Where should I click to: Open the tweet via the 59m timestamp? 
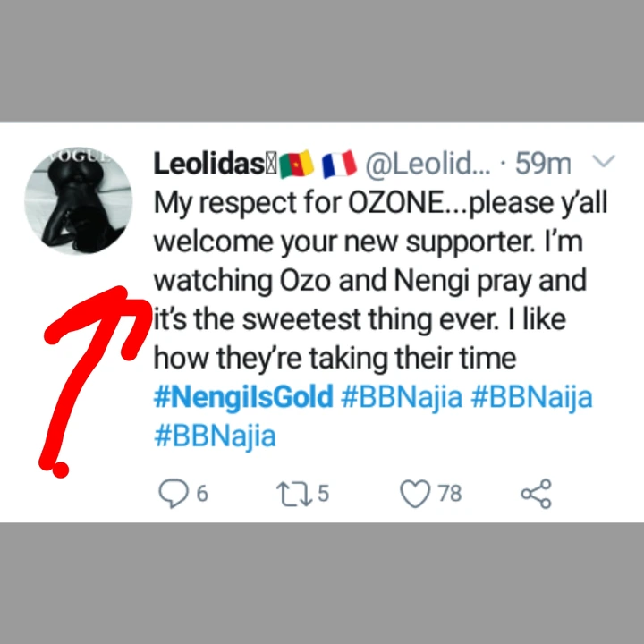[544, 164]
